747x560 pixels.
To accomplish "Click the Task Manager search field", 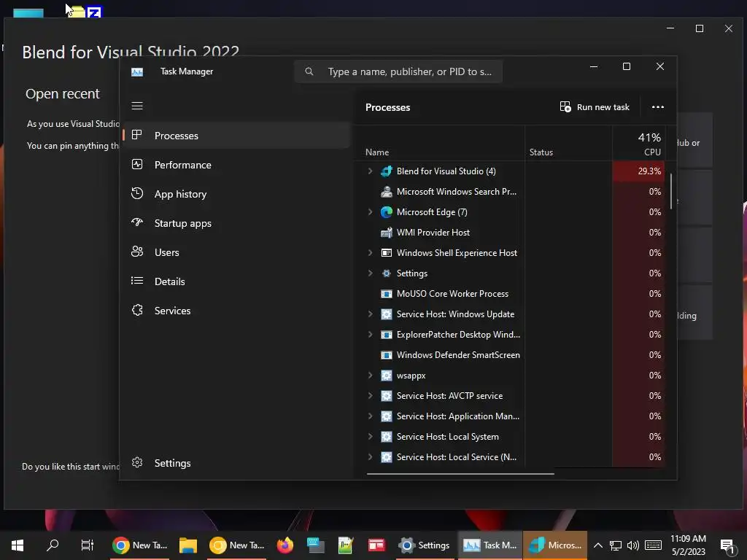I will [398, 71].
